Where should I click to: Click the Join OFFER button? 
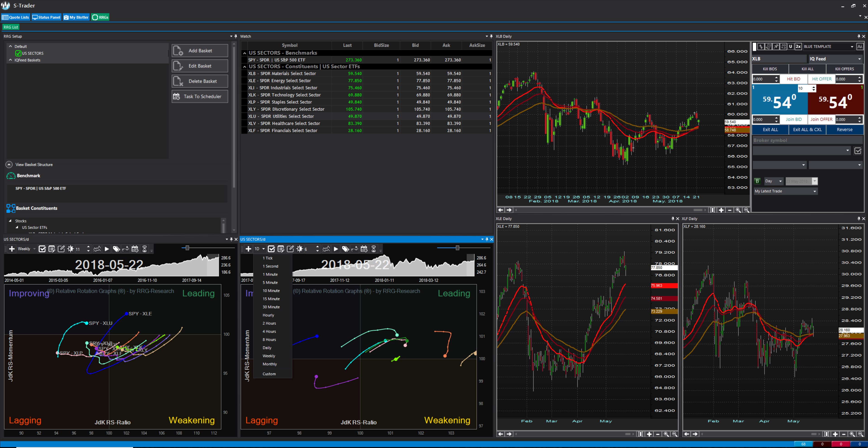821,119
